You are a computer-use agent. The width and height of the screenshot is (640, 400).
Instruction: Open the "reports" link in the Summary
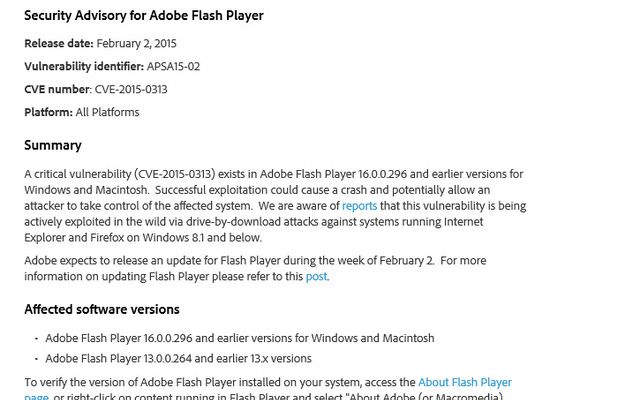(x=359, y=206)
